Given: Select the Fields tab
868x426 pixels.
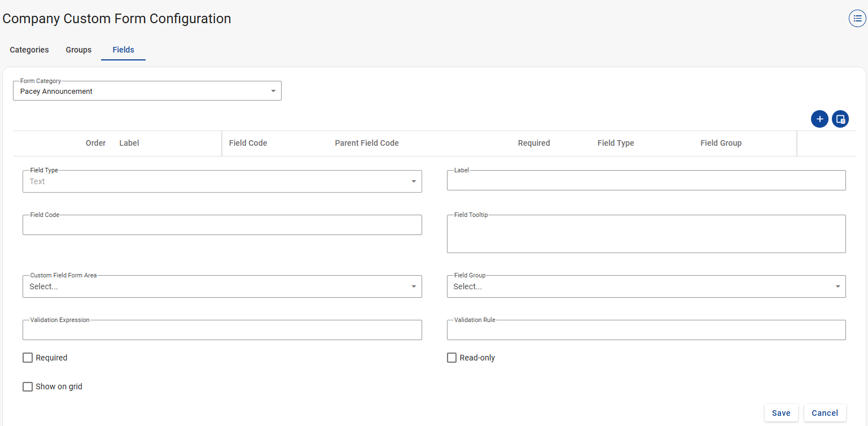Looking at the screenshot, I should point(123,50).
